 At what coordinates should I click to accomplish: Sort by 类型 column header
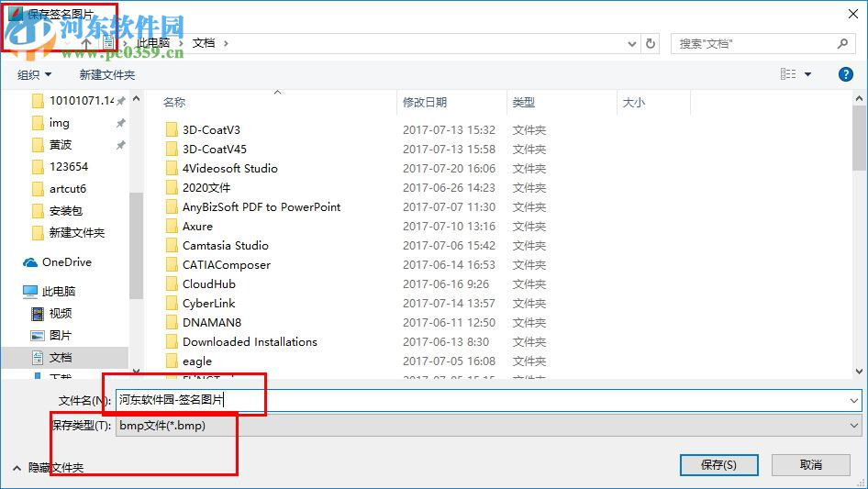click(524, 103)
